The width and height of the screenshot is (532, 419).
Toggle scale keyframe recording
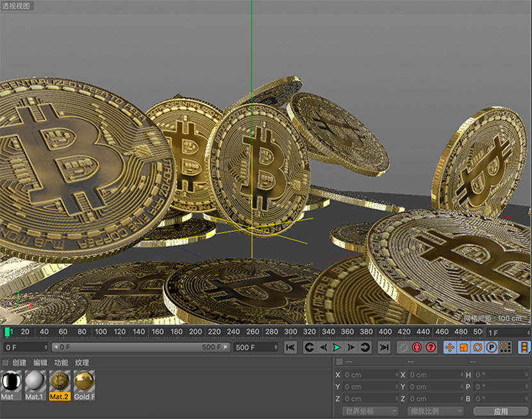[x=464, y=347]
